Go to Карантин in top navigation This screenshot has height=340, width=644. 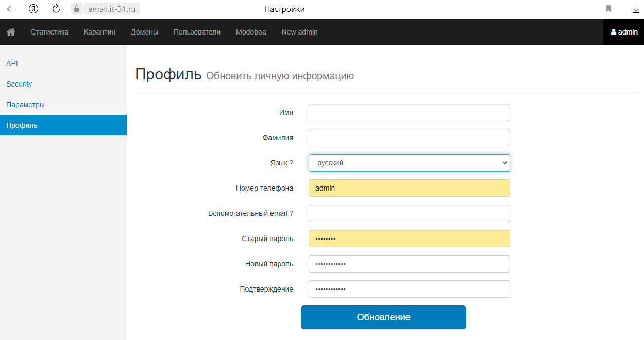[x=99, y=32]
